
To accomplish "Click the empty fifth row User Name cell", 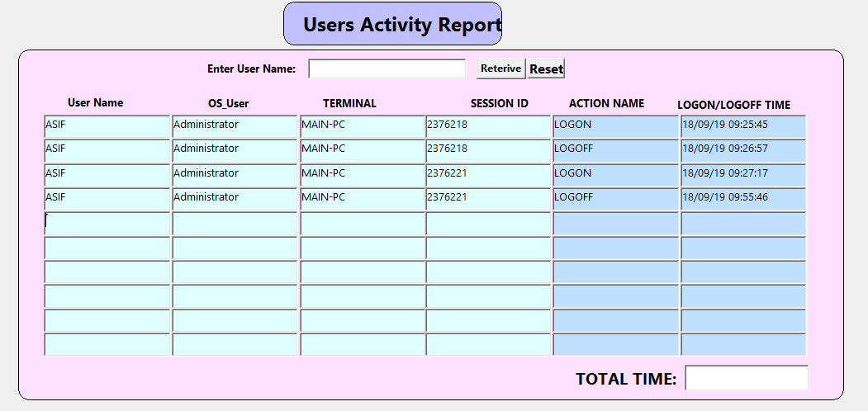I will [107, 223].
